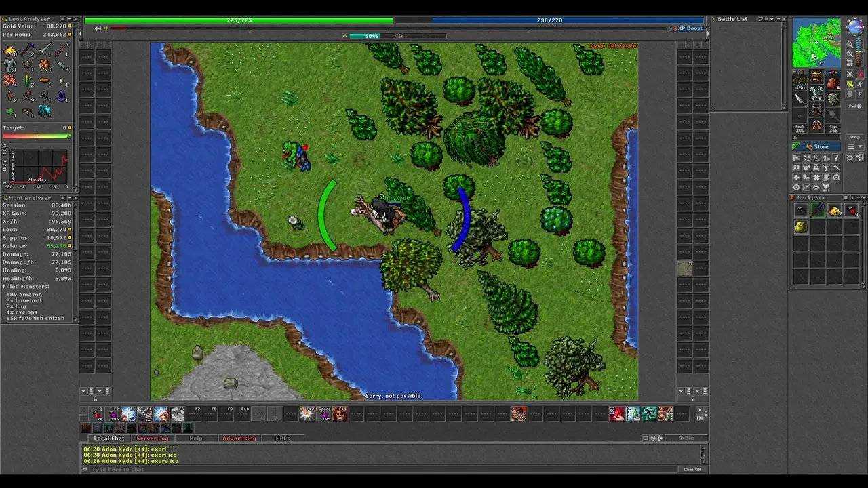This screenshot has height=488, width=868.
Task: Toggle expert mode E button
Action: [860, 94]
